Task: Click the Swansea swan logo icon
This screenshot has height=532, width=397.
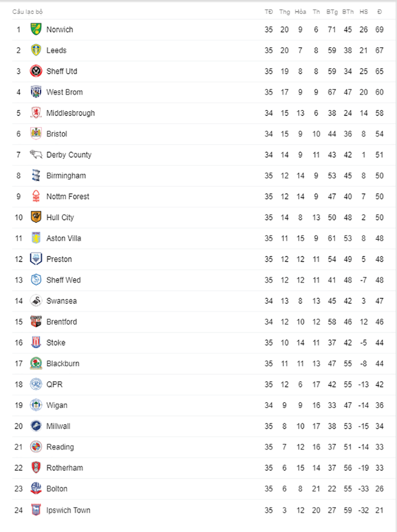Action: [x=36, y=300]
